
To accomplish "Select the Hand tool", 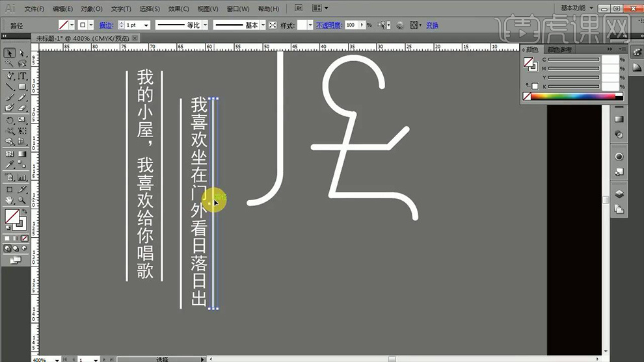I will 10,200.
